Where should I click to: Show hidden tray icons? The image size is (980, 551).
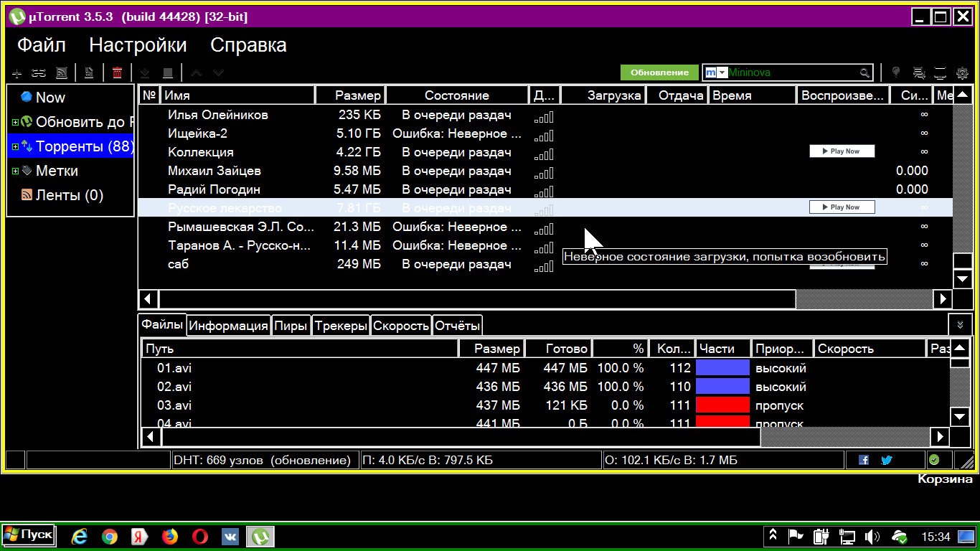[x=773, y=535]
